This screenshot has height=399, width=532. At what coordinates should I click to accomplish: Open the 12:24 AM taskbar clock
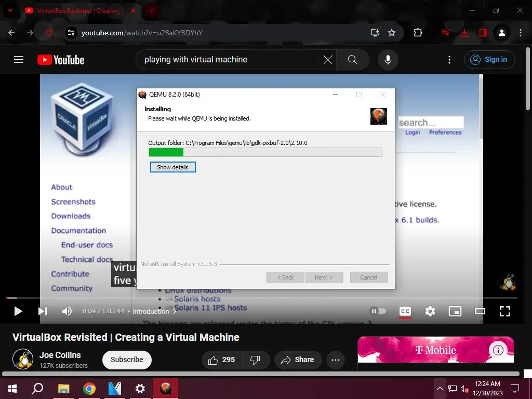click(487, 389)
